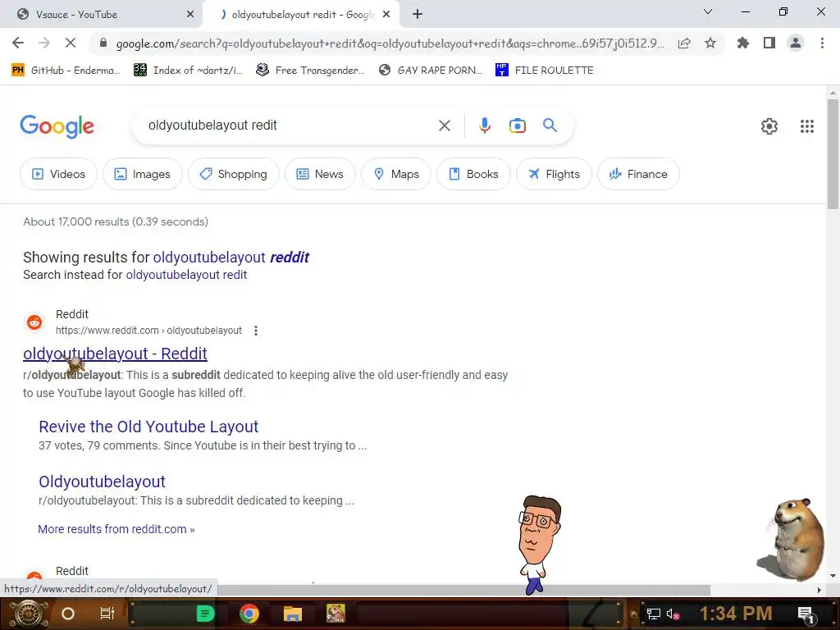Filter results by Videos
The height and width of the screenshot is (630, 840).
[58, 174]
